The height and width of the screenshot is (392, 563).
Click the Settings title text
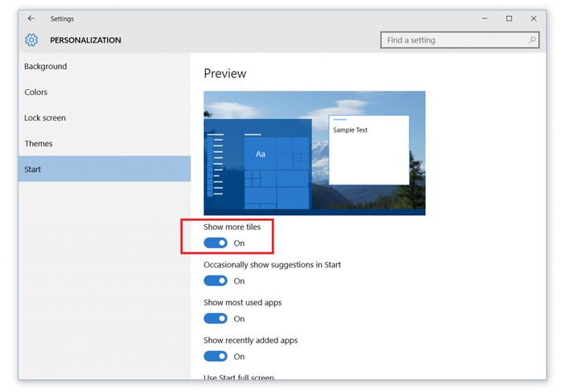click(62, 18)
